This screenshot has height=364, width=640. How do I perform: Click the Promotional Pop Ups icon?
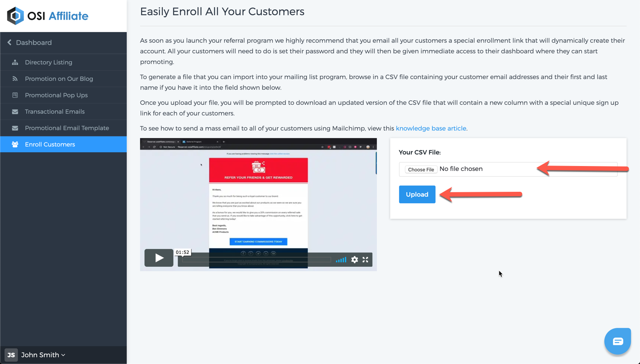[15, 95]
